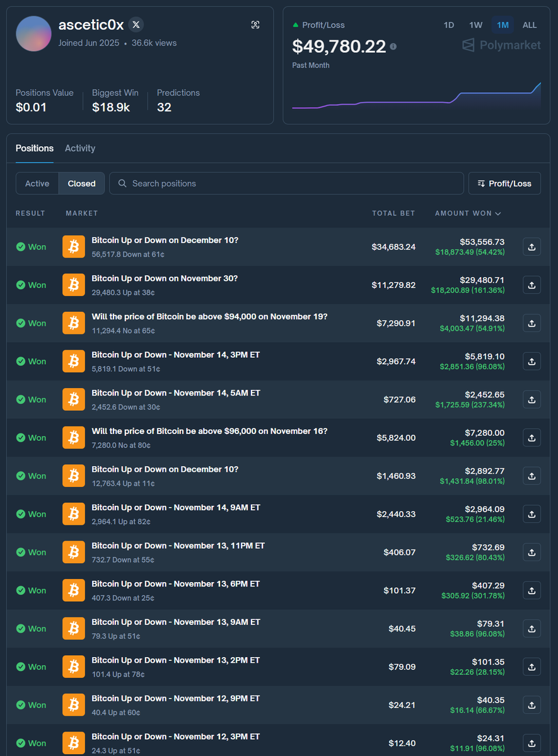Share the November 12, 3PM ET position
Image resolution: width=558 pixels, height=756 pixels.
click(x=532, y=743)
